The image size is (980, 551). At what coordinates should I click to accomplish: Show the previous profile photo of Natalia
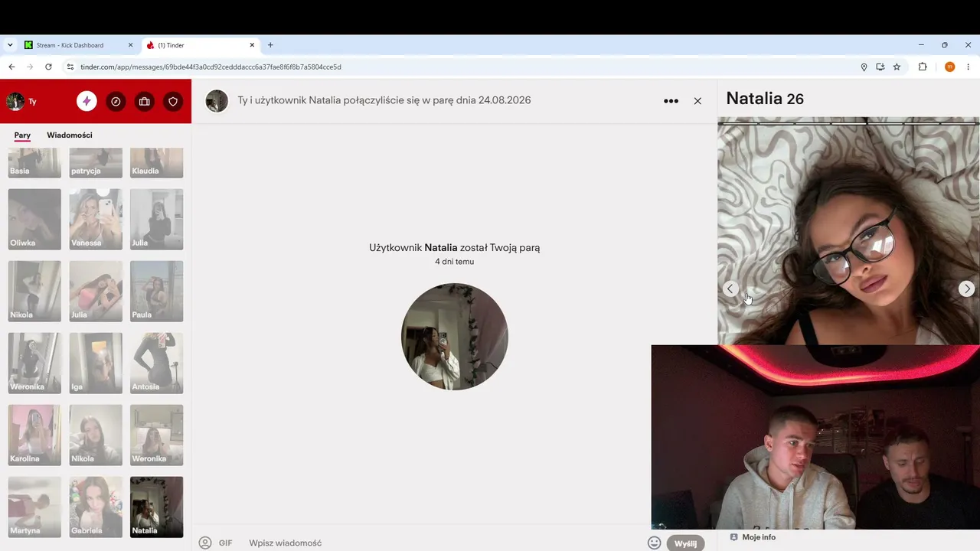click(730, 289)
